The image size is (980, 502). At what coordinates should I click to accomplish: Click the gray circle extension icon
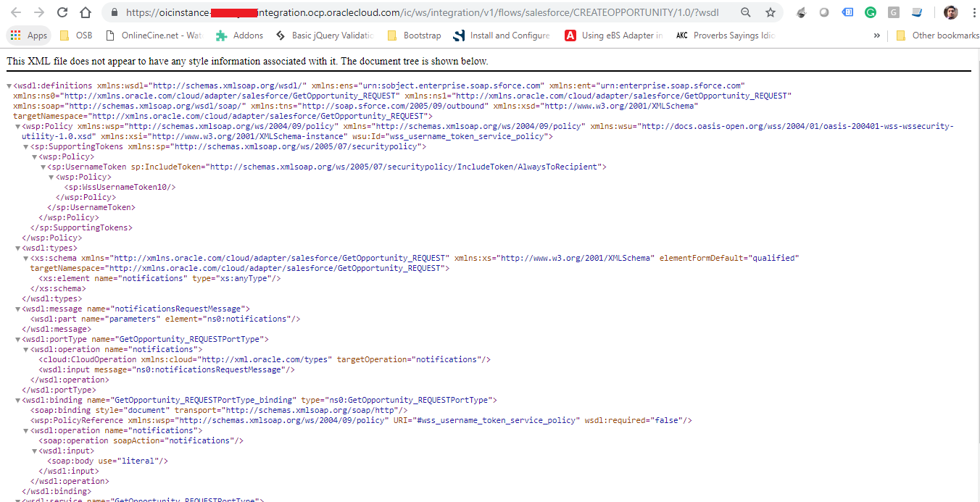pos(824,12)
